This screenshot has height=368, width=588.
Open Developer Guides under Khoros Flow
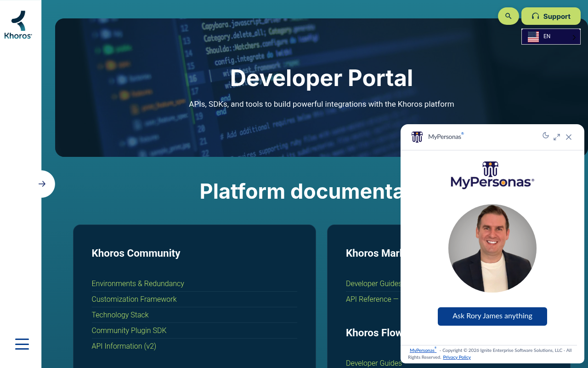(x=373, y=363)
